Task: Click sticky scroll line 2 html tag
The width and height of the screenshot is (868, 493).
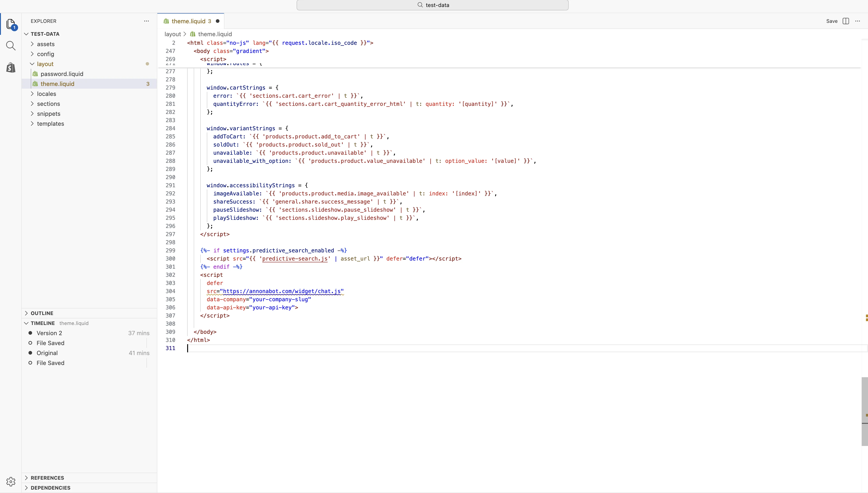Action: coord(280,43)
